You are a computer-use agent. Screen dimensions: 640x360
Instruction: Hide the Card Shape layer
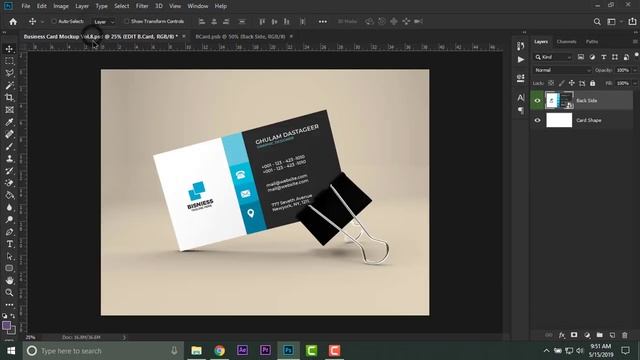(537, 120)
